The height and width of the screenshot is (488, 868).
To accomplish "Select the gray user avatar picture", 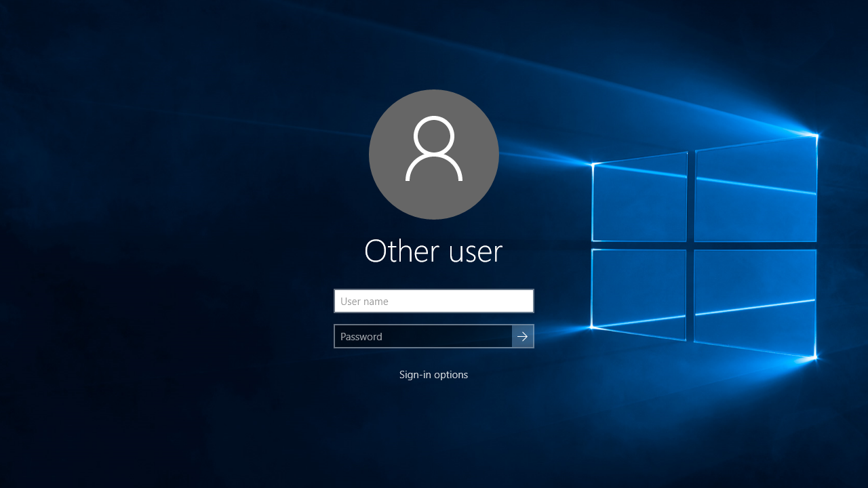I will (x=434, y=155).
